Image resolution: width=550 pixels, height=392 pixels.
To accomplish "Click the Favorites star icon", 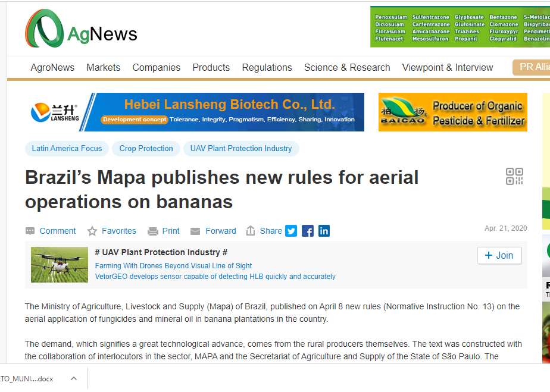I will pos(92,231).
